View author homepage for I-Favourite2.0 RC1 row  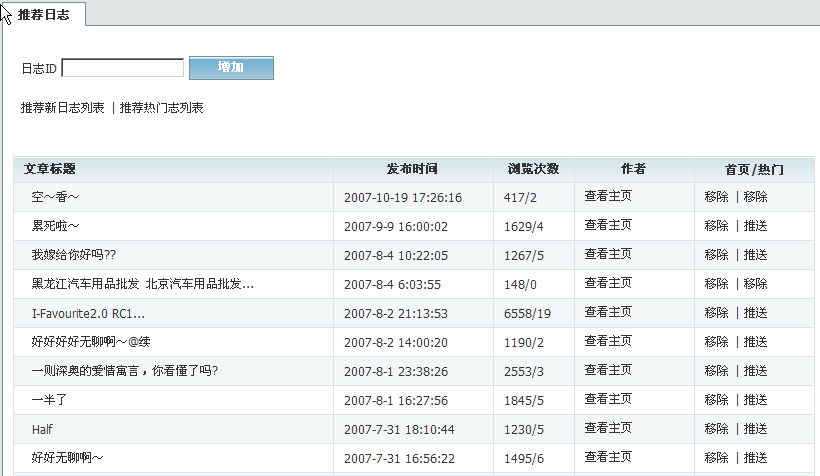click(608, 313)
